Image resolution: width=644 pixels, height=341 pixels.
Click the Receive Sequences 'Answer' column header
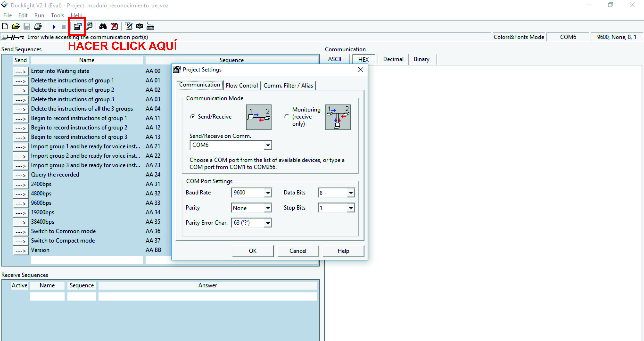(208, 285)
